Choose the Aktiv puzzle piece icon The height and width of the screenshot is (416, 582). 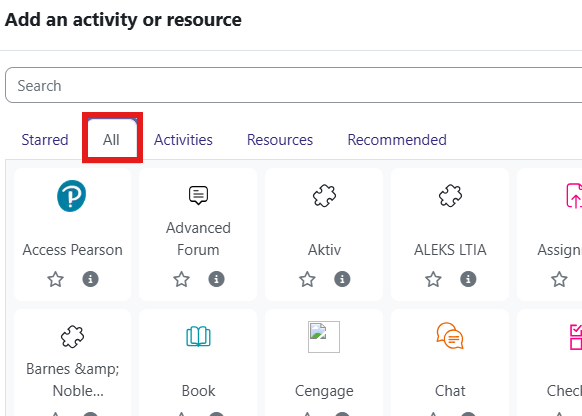pos(324,196)
